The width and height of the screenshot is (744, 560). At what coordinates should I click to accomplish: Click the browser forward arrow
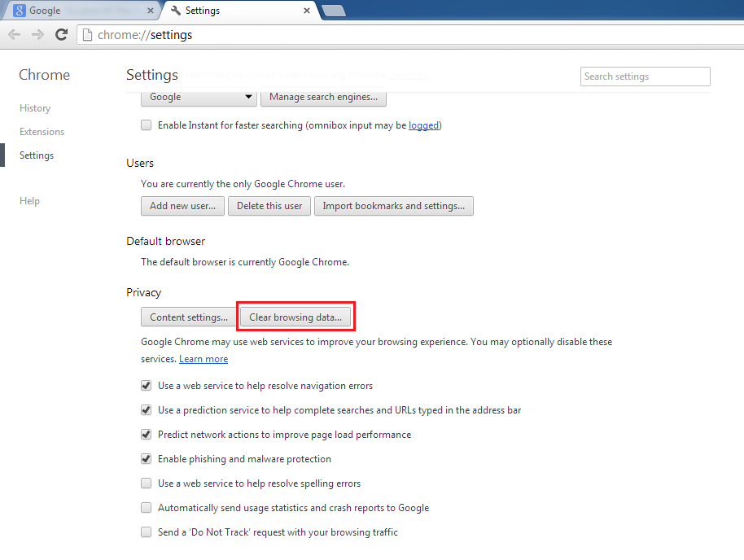pos(37,35)
